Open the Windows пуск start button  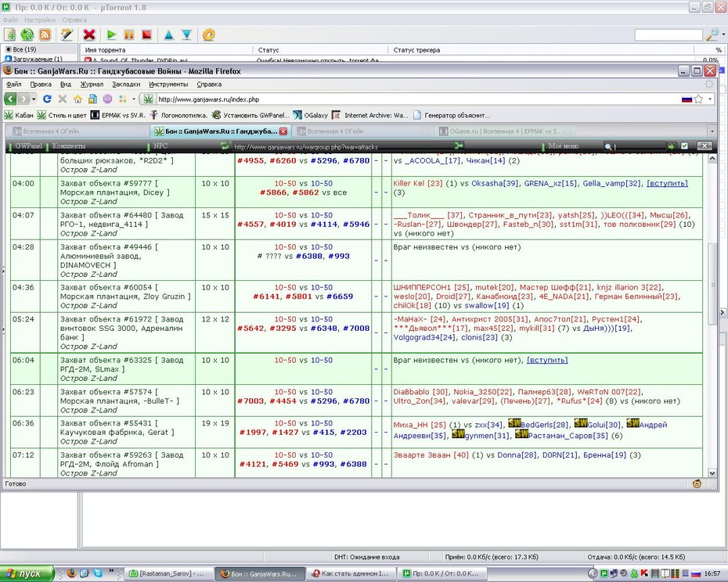[27, 573]
